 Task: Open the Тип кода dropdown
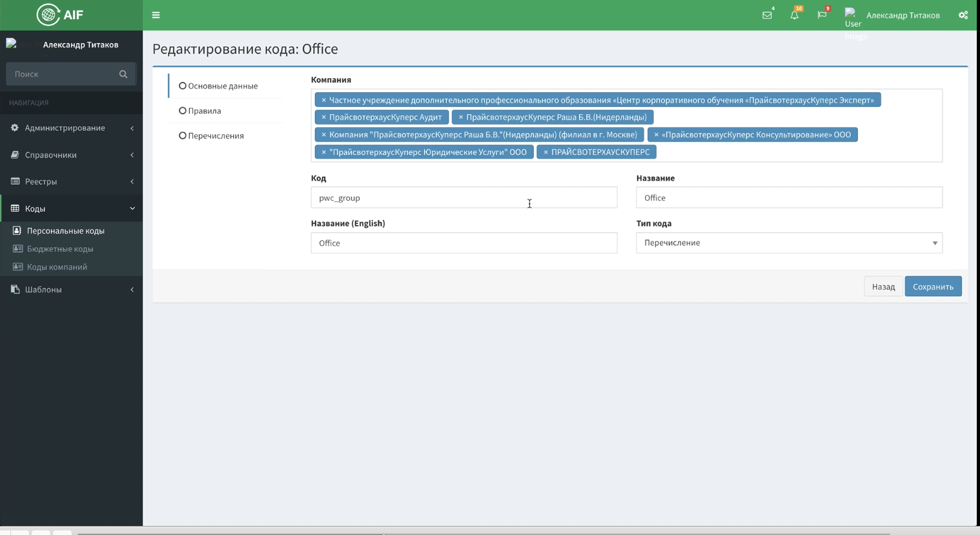tap(789, 243)
